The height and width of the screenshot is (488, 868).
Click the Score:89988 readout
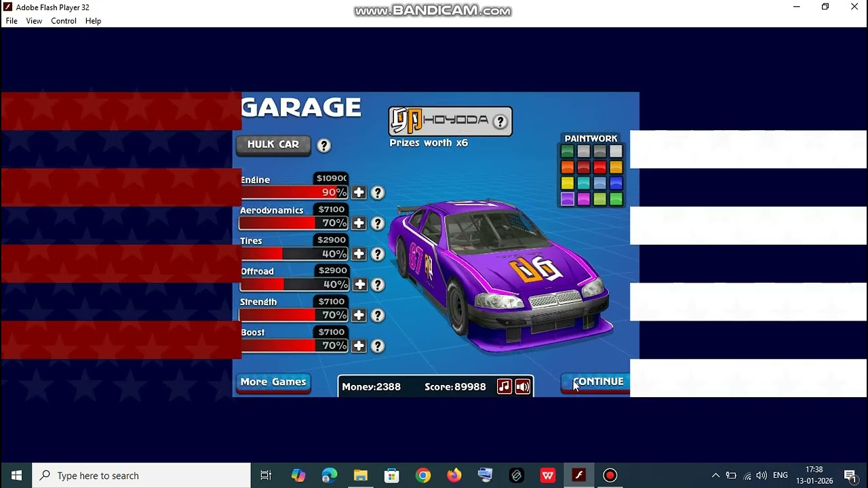pyautogui.click(x=455, y=387)
